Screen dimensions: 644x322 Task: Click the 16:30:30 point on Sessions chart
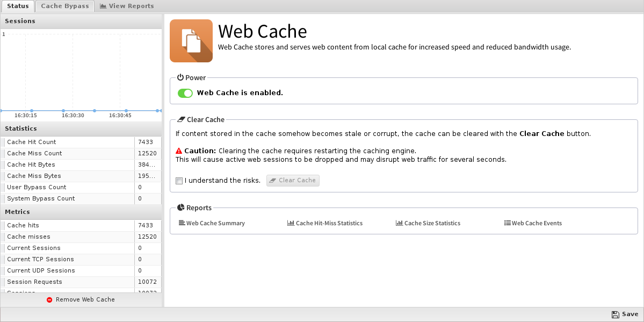coord(63,111)
